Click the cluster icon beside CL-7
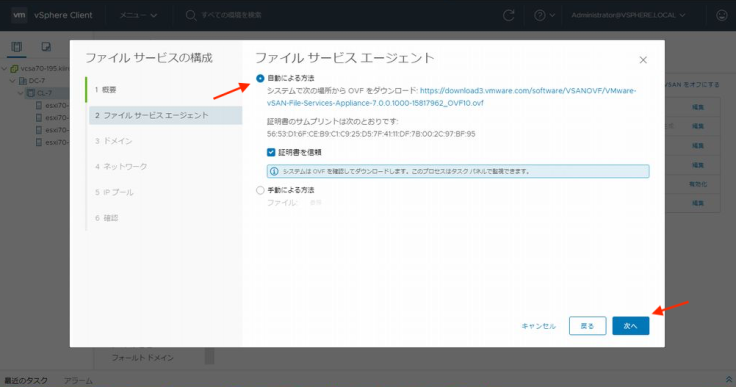Image resolution: width=736 pixels, height=387 pixels. pyautogui.click(x=31, y=93)
